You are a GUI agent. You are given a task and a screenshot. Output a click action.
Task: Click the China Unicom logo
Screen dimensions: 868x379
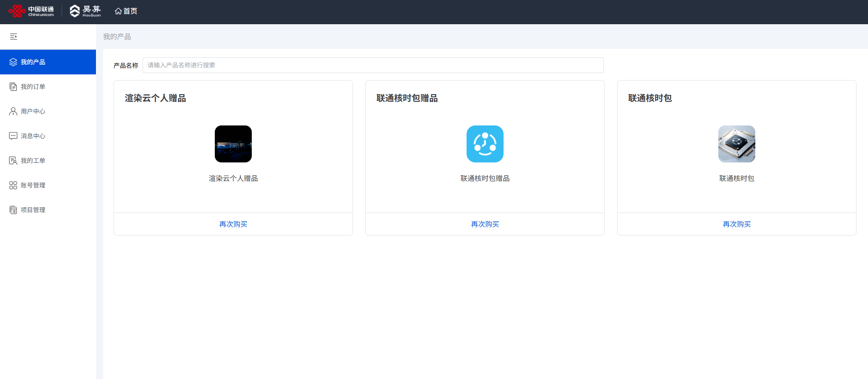(x=31, y=11)
